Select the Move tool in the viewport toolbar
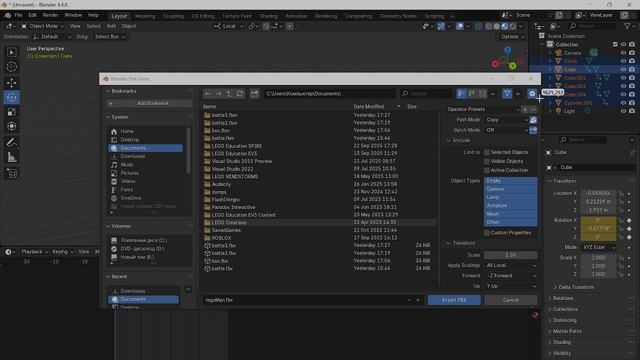This screenshot has height=360, width=640. 11,82
